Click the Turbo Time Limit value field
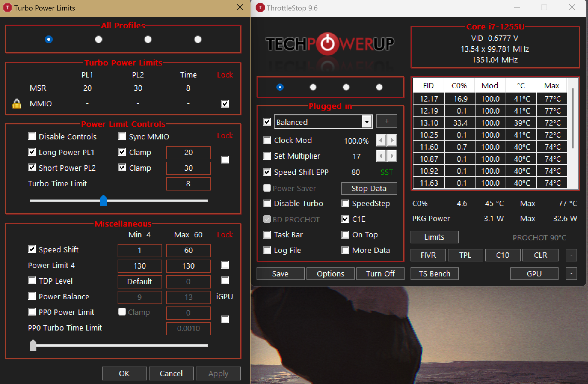 click(189, 184)
